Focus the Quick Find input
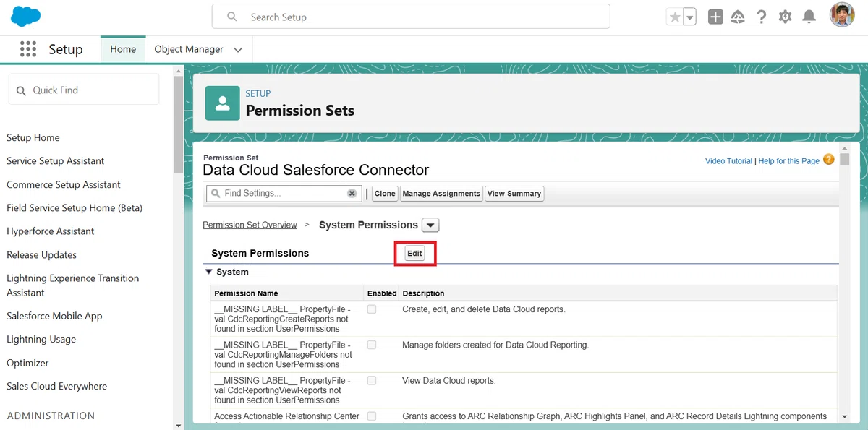The width and height of the screenshot is (868, 430). pyautogui.click(x=84, y=90)
